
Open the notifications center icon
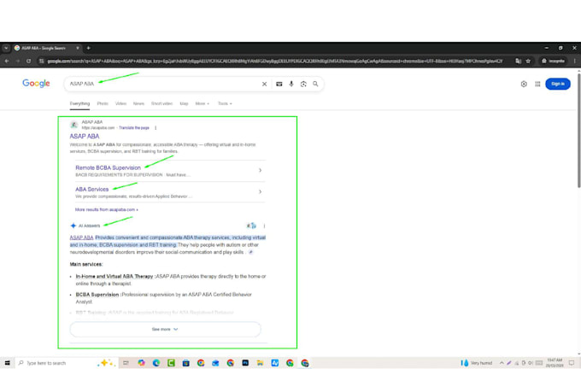[572, 363]
